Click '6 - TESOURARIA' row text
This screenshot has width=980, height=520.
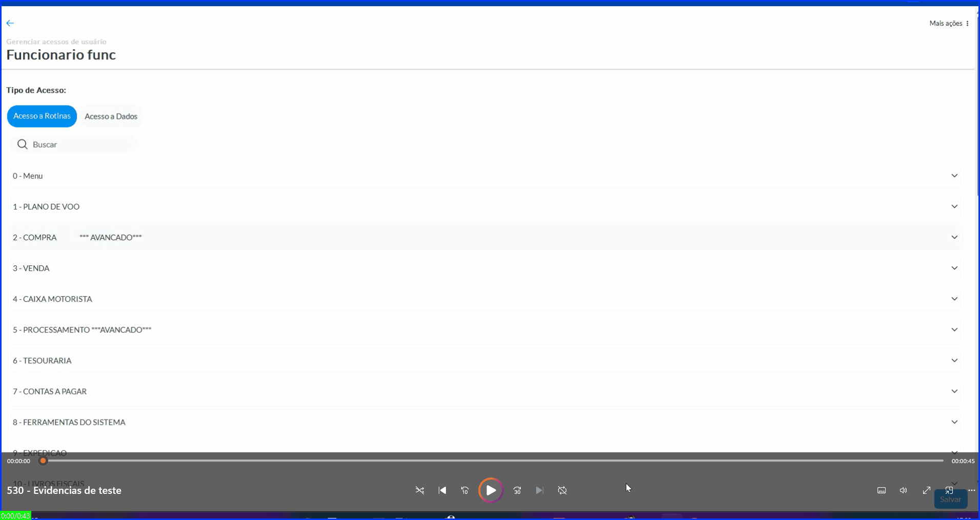(42, 361)
